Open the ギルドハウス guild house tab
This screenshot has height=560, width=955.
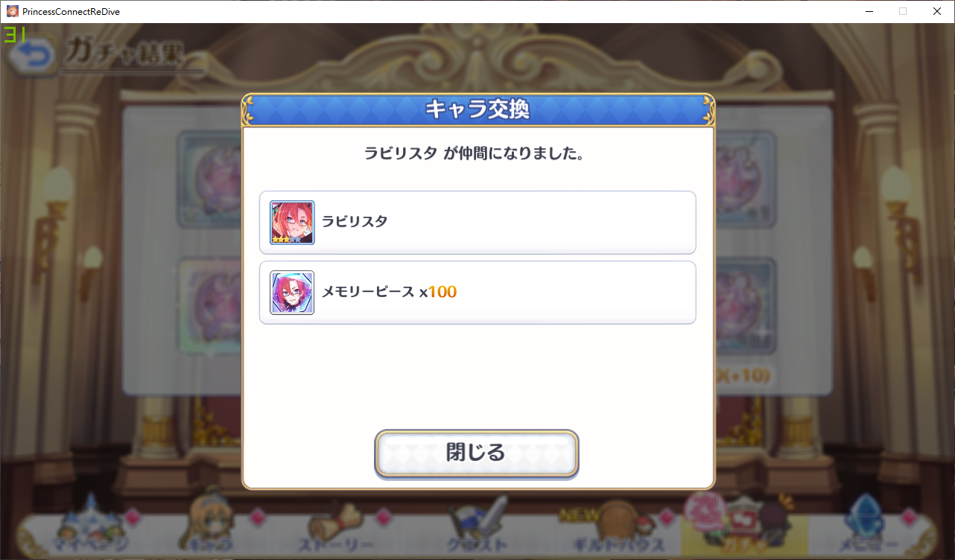(609, 530)
